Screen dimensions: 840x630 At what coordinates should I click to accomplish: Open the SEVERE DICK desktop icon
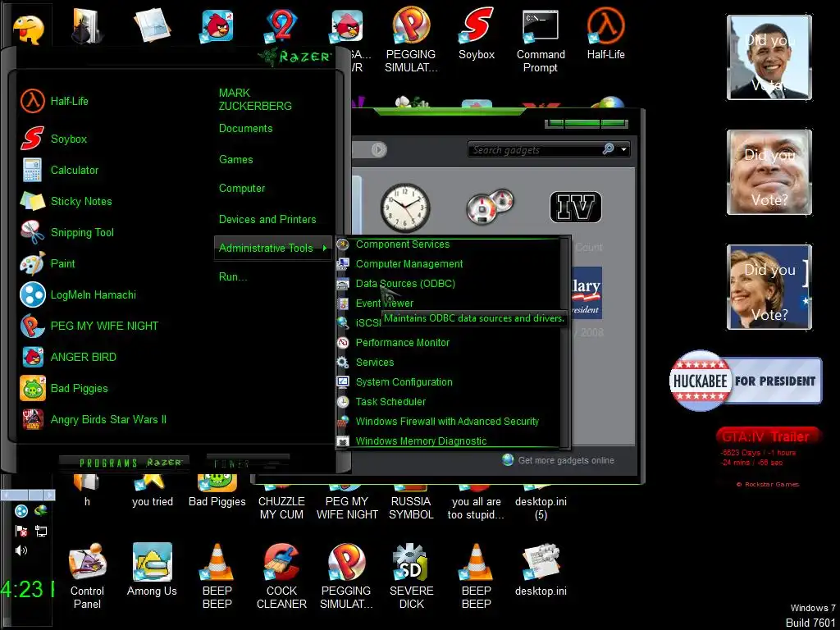[412, 577]
